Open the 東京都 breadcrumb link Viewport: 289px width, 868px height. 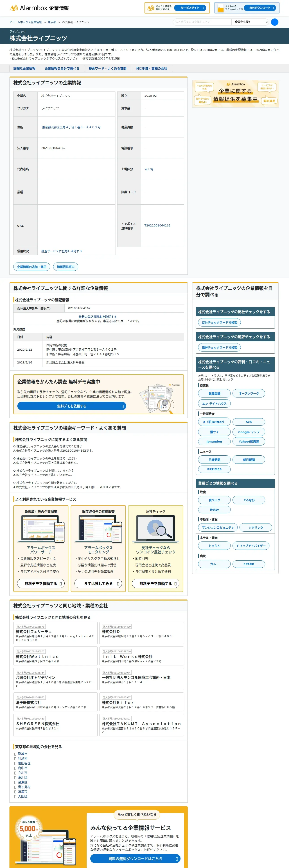(x=52, y=22)
